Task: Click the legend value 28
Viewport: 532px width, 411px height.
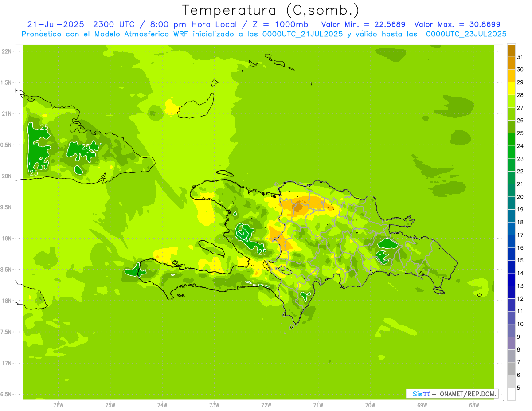Action: 520,94
